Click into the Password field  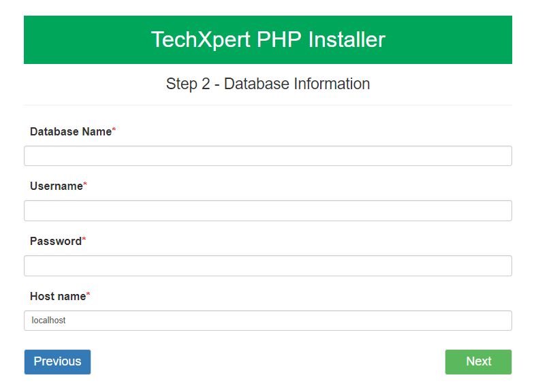[x=268, y=266]
